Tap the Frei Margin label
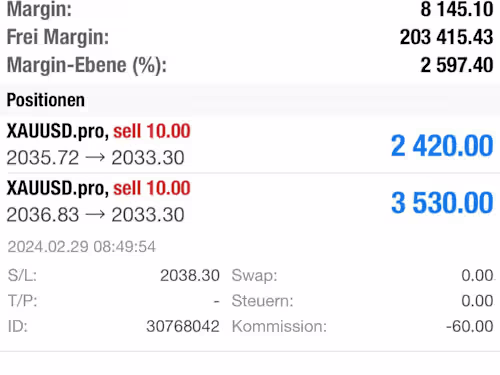This screenshot has height=375, width=500. [58, 37]
